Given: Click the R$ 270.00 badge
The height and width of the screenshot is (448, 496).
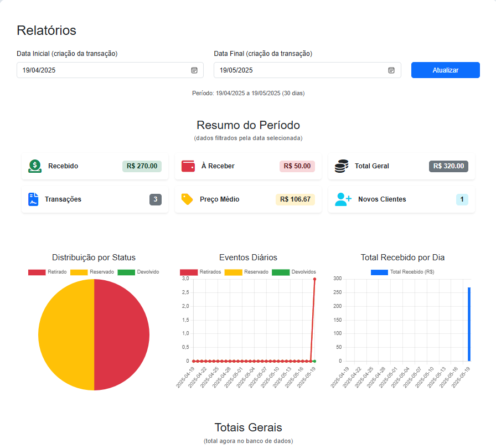Looking at the screenshot, I should 142,166.
